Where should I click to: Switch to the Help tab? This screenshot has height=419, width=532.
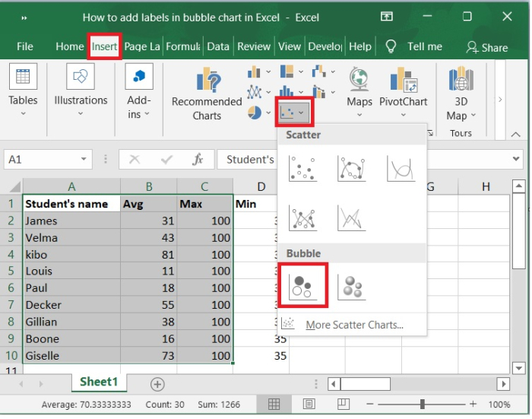pyautogui.click(x=360, y=46)
